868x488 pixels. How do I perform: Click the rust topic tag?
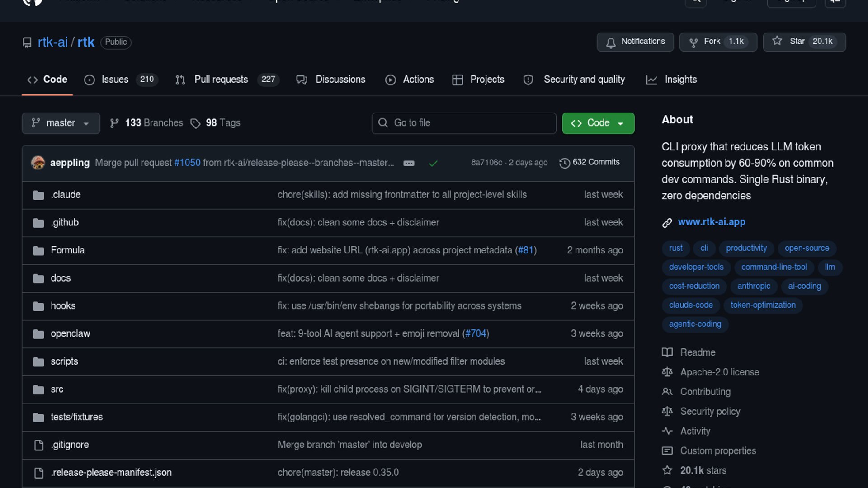click(x=675, y=248)
